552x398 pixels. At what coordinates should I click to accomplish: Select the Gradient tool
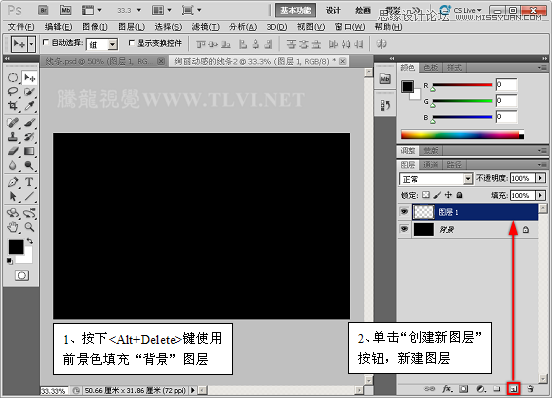coord(30,151)
